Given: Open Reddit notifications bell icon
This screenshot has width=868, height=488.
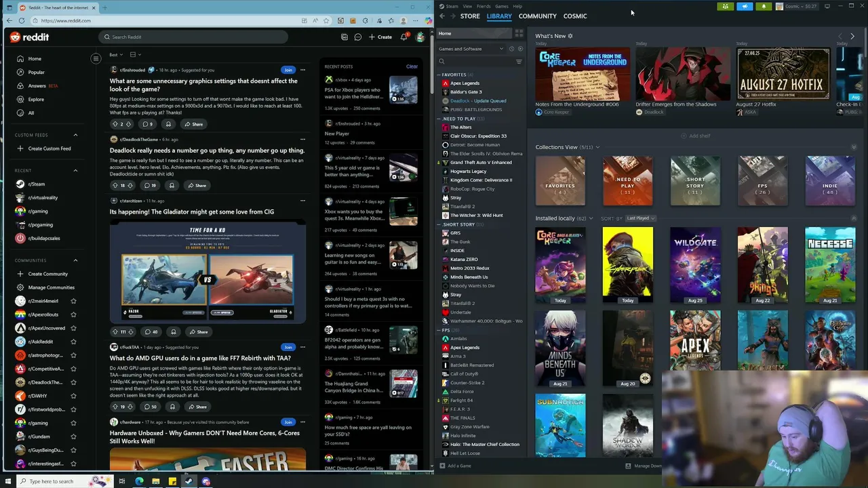Looking at the screenshot, I should pos(403,37).
